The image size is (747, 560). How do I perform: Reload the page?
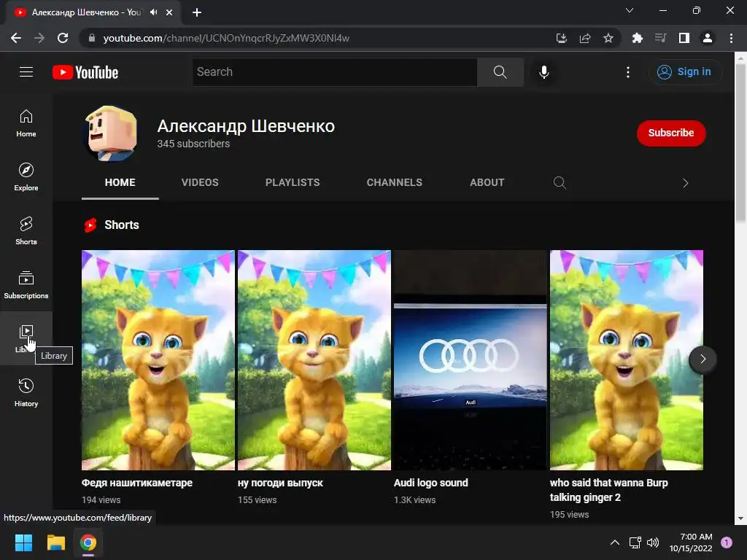[x=63, y=38]
